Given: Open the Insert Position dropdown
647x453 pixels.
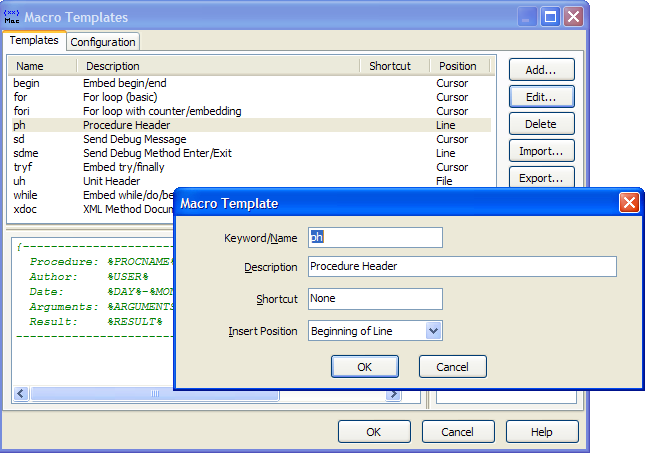Looking at the screenshot, I should [433, 331].
